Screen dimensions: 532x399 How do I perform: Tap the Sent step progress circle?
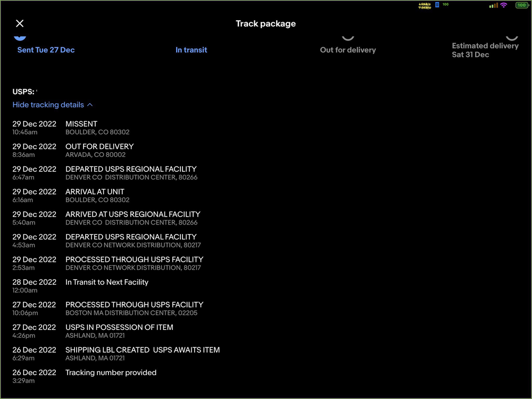pyautogui.click(x=20, y=36)
